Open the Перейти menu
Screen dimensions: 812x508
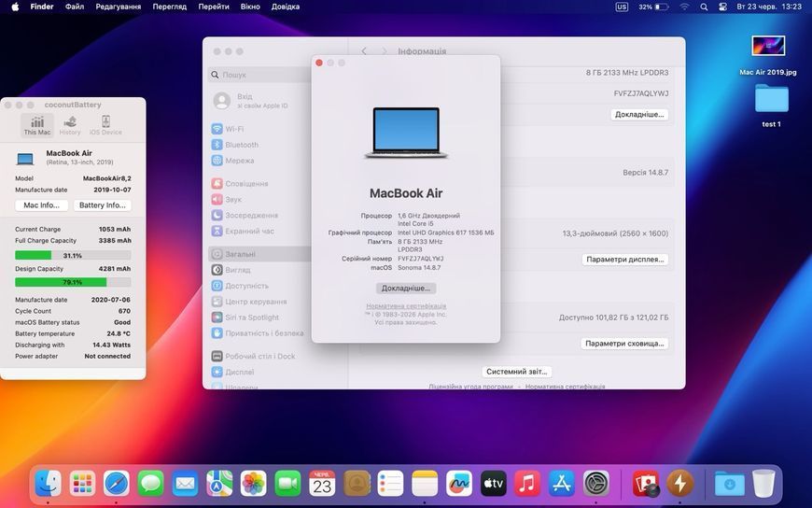(214, 7)
